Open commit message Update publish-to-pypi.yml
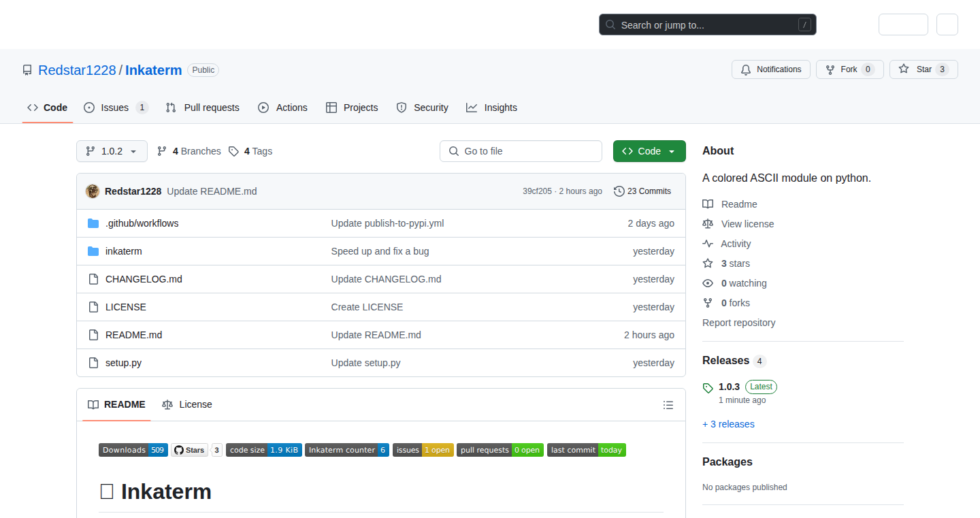This screenshot has width=980, height=518. pyautogui.click(x=387, y=223)
